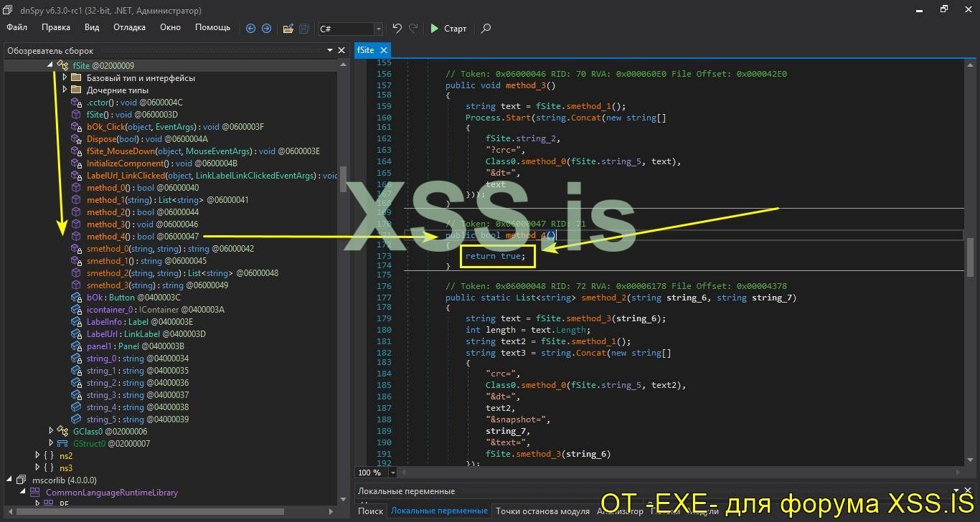The height and width of the screenshot is (522, 980).
Task: Select panel1 : Panel in the tree
Action: pos(137,346)
